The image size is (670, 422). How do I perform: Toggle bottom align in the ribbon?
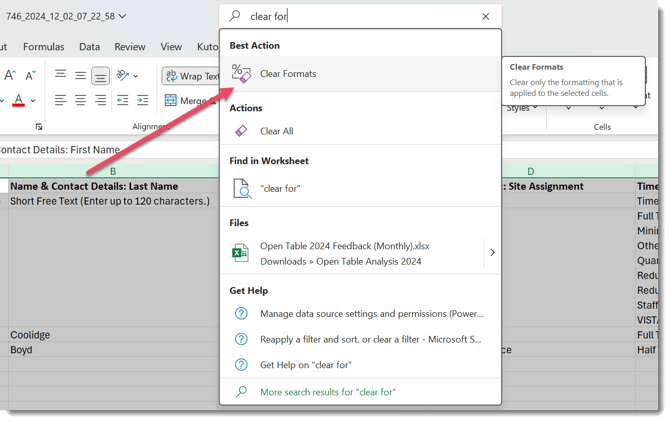pos(101,76)
